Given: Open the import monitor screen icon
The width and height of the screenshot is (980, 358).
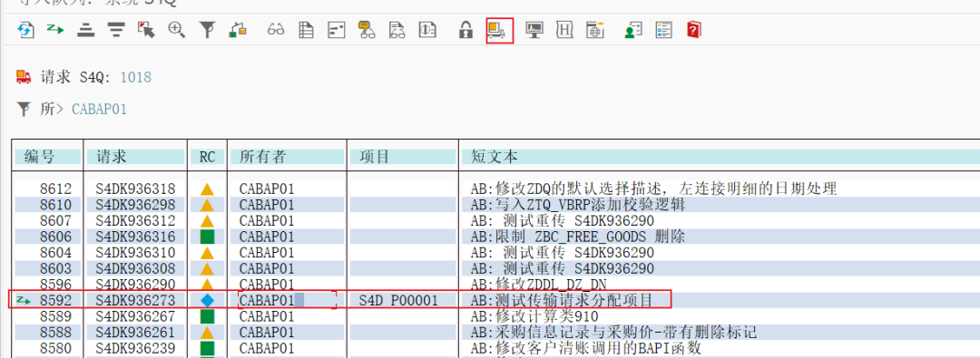Looking at the screenshot, I should 534,29.
